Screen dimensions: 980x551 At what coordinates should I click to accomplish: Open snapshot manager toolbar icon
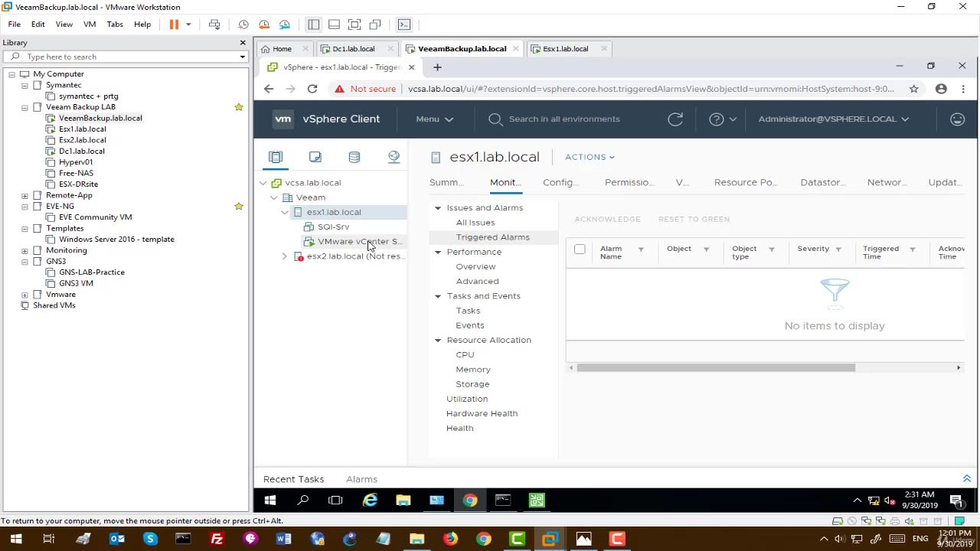[x=284, y=24]
